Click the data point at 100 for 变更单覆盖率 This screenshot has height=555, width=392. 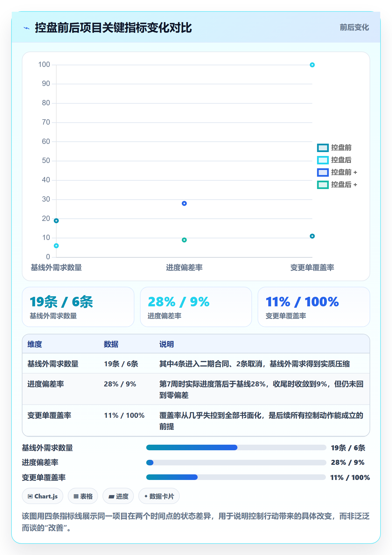[312, 65]
